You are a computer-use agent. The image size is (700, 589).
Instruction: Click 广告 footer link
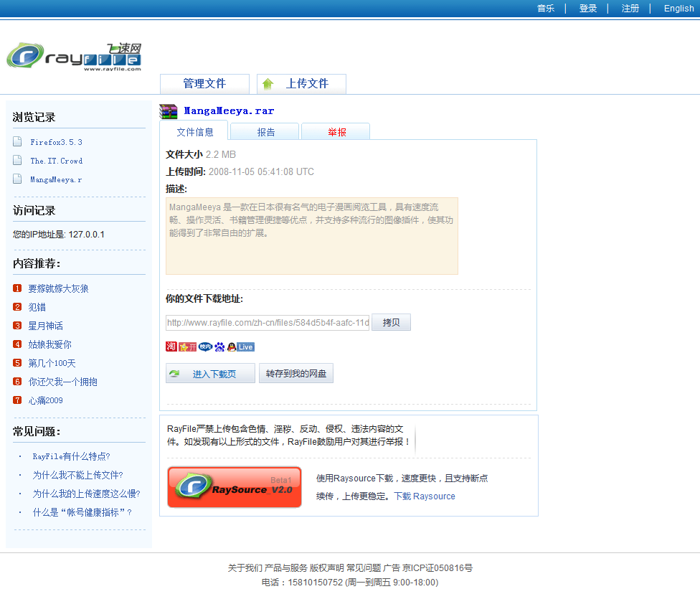[x=392, y=568]
